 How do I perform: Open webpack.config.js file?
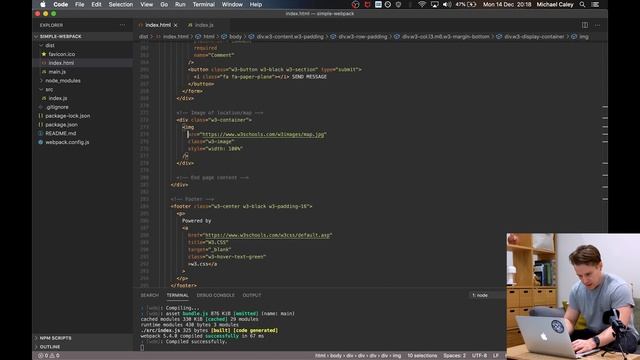click(x=67, y=142)
